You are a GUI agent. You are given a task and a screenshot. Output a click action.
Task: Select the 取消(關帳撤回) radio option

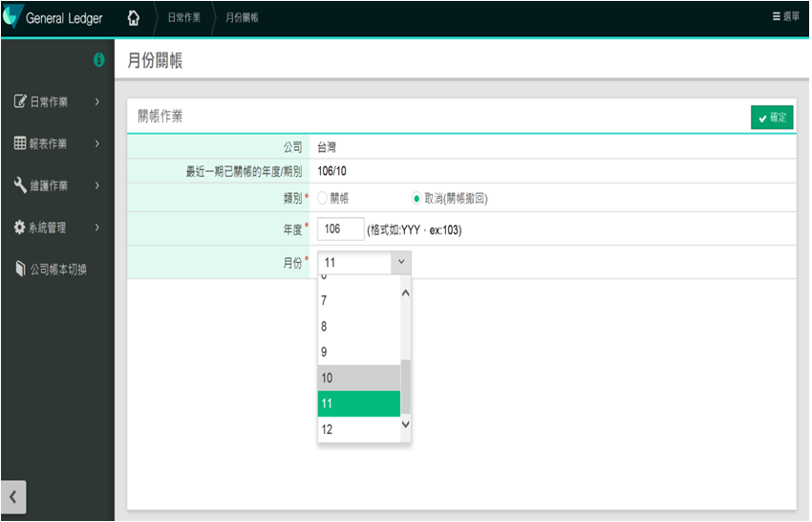(417, 198)
